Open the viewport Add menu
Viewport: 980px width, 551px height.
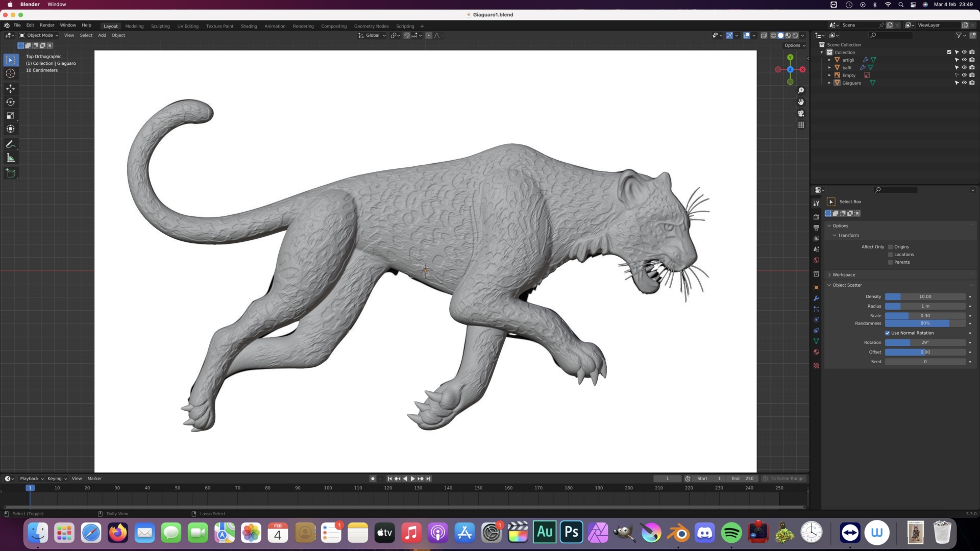click(x=102, y=35)
